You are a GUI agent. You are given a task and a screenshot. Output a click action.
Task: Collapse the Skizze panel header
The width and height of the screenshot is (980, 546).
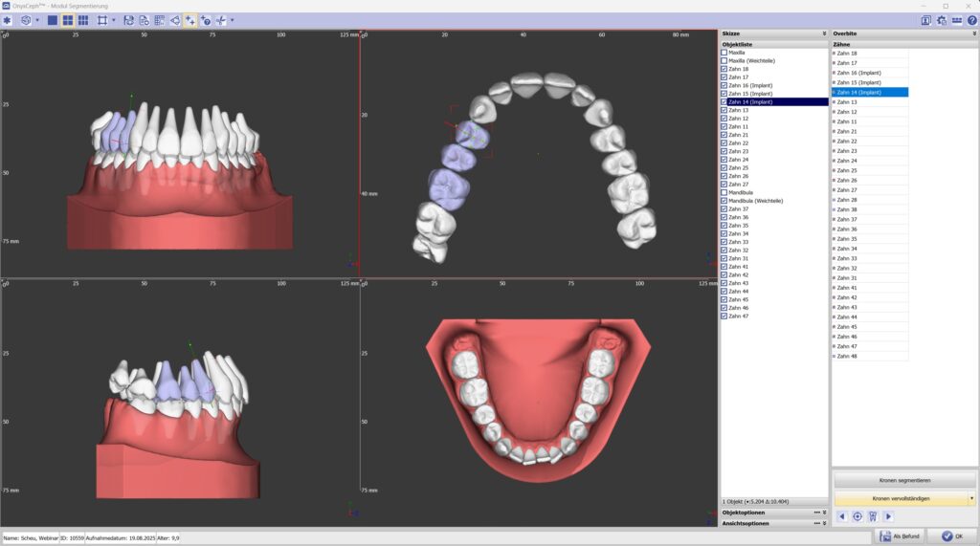(823, 33)
